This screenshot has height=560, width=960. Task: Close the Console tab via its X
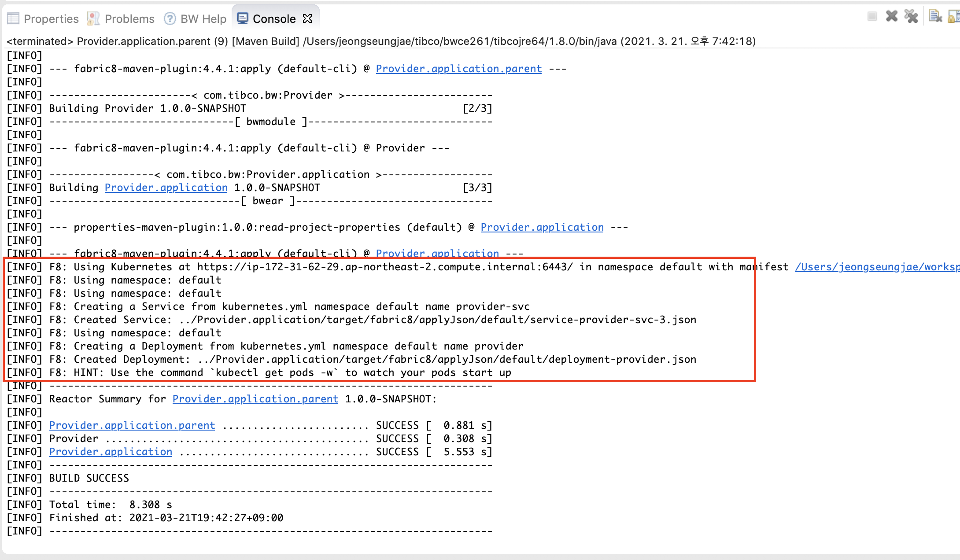307,18
